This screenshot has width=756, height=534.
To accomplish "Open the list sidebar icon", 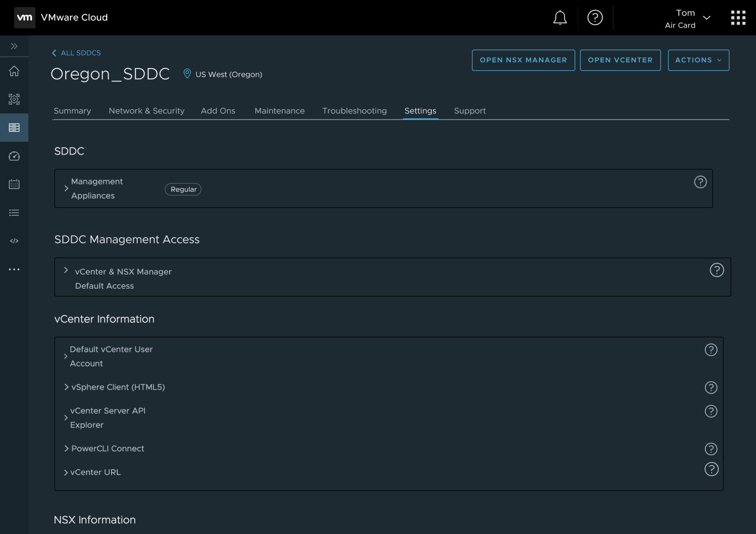I will (x=14, y=213).
